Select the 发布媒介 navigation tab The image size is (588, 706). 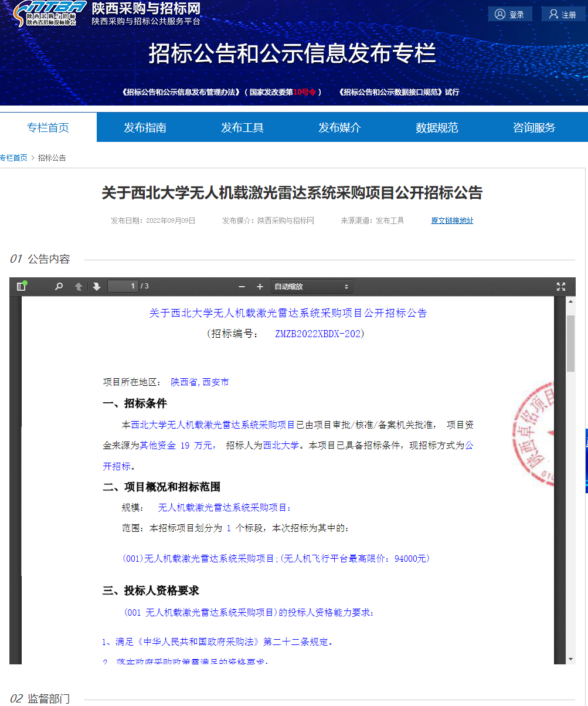click(x=339, y=128)
